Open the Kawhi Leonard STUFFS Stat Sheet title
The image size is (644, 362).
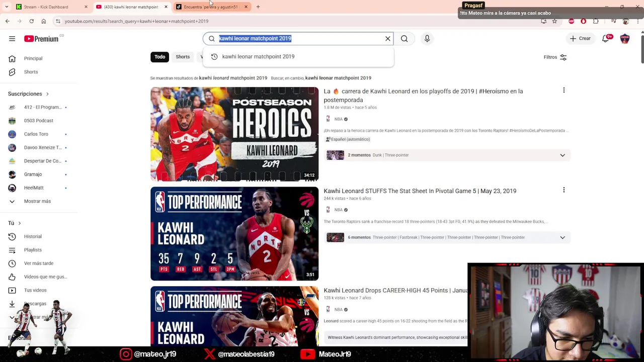click(x=420, y=191)
